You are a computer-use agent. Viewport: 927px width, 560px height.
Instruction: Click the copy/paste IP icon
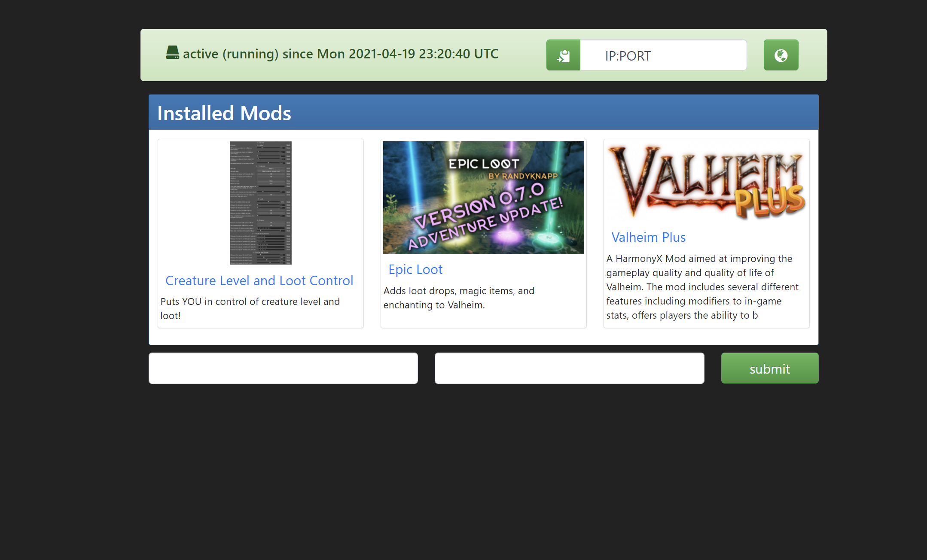(563, 55)
